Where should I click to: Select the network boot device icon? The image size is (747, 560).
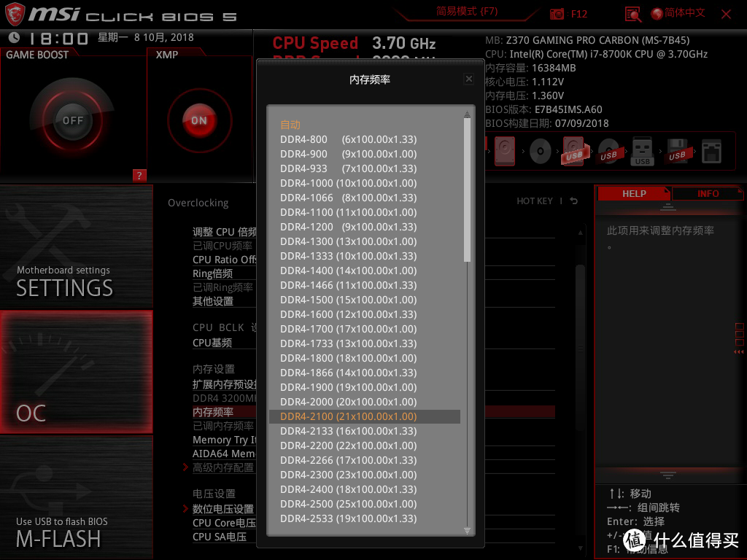711,152
